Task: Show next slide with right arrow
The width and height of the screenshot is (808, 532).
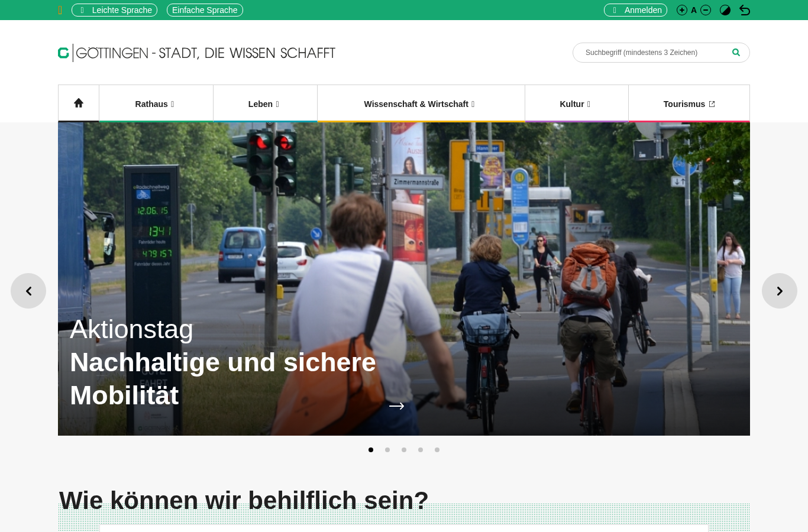Action: [780, 291]
